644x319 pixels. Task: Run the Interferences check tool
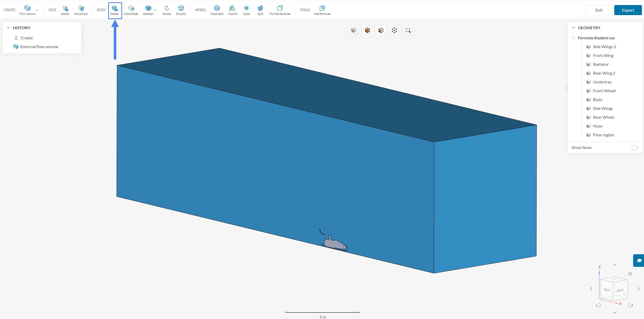click(322, 10)
